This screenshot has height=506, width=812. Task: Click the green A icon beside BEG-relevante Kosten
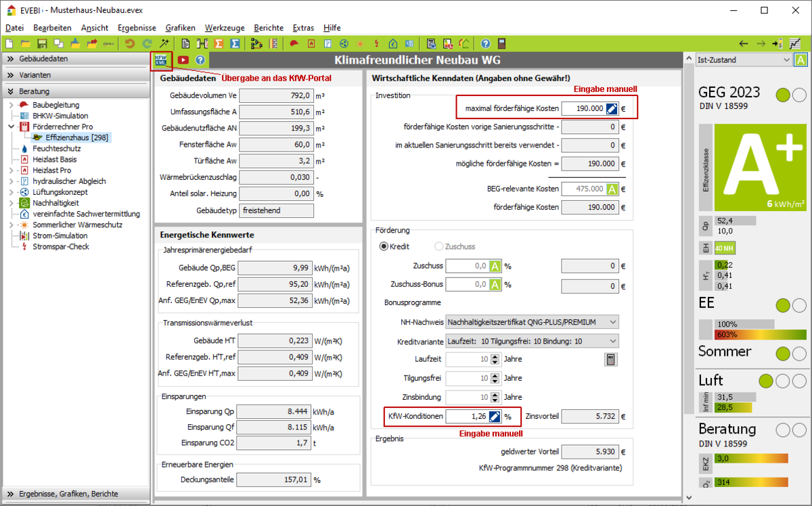[612, 189]
